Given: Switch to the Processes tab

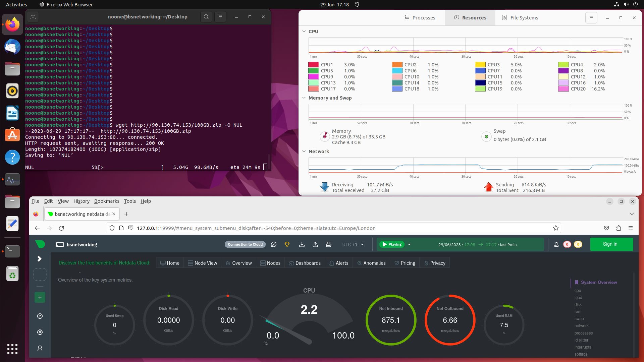Looking at the screenshot, I should [420, 18].
